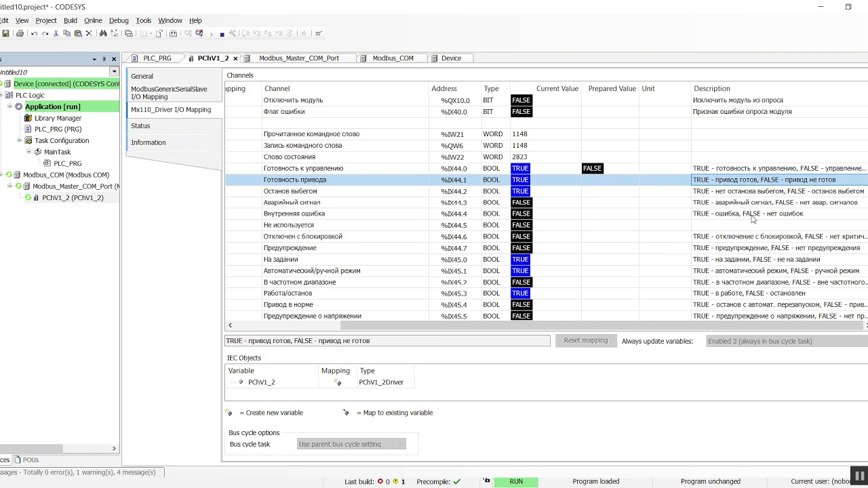Copy the selection using the toolbar icon
Image resolution: width=868 pixels, height=488 pixels.
(66, 33)
